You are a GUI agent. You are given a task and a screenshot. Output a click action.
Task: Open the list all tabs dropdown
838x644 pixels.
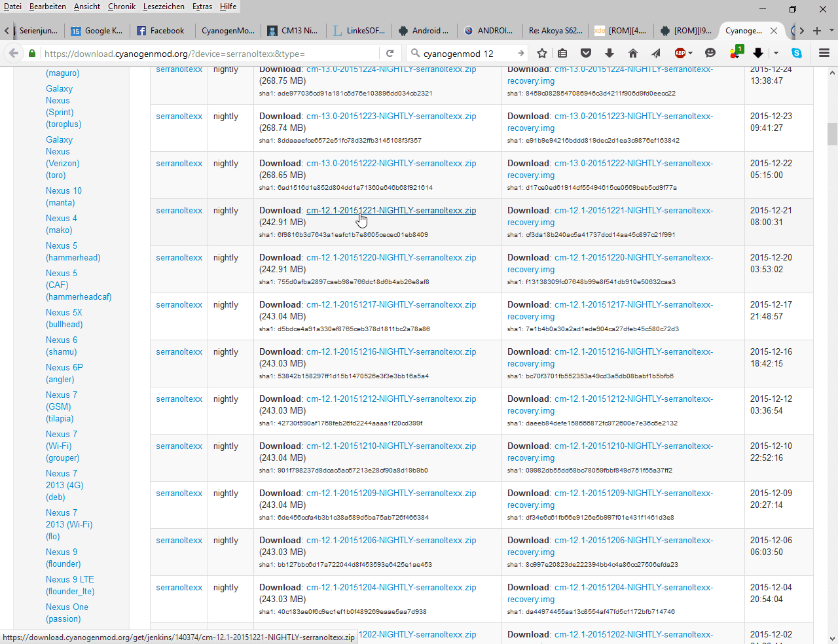832,31
